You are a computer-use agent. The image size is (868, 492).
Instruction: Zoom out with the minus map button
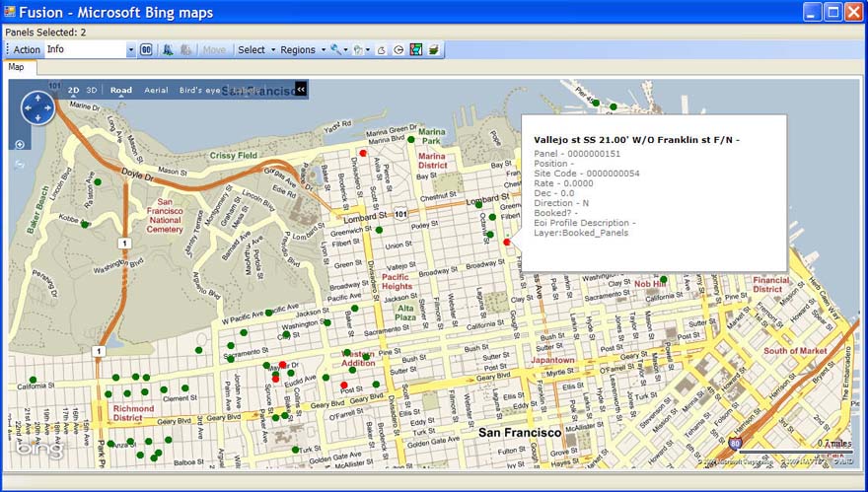20,165
